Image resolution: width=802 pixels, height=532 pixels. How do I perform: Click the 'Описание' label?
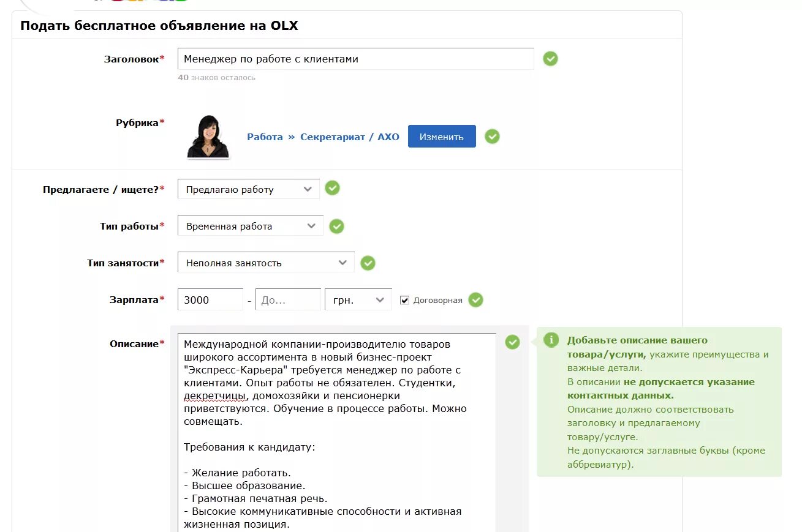point(137,343)
